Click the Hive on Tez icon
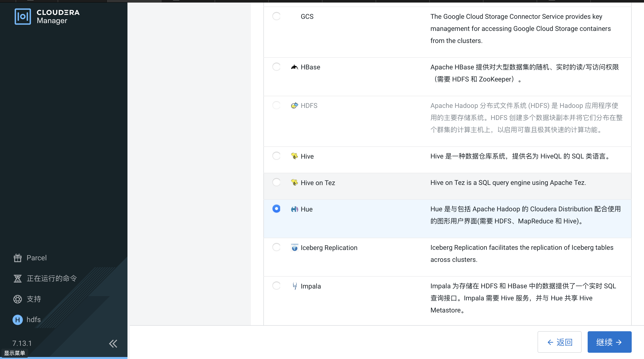The image size is (644, 359). [294, 183]
